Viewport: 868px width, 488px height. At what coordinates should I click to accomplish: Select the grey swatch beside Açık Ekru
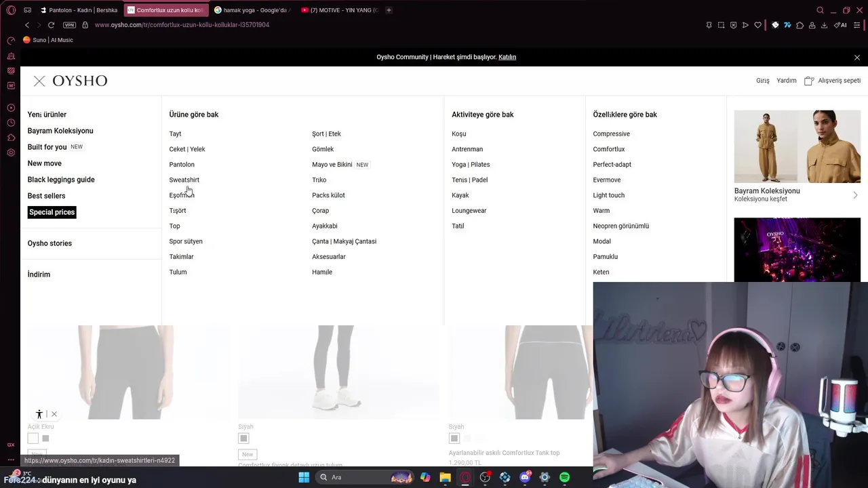click(45, 439)
